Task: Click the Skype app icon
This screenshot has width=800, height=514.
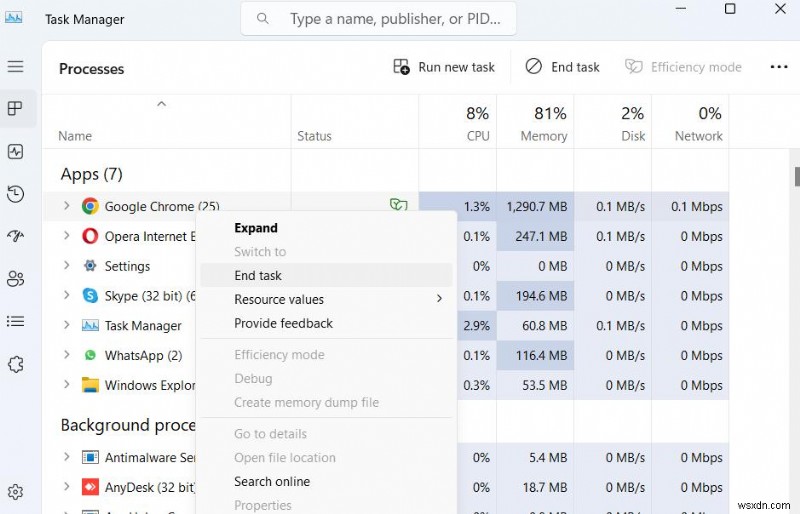Action: point(90,296)
